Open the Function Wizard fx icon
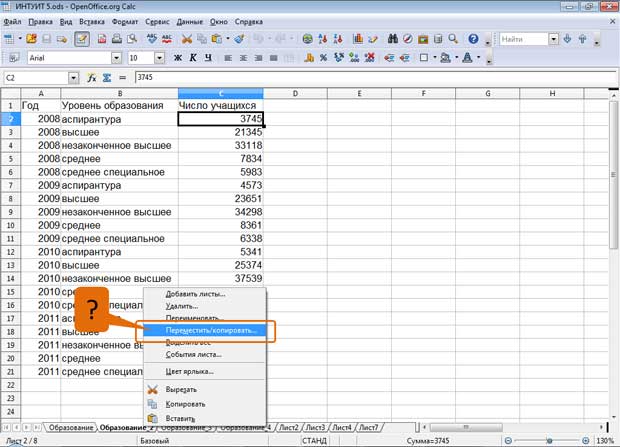The height and width of the screenshot is (447, 620). (x=92, y=78)
